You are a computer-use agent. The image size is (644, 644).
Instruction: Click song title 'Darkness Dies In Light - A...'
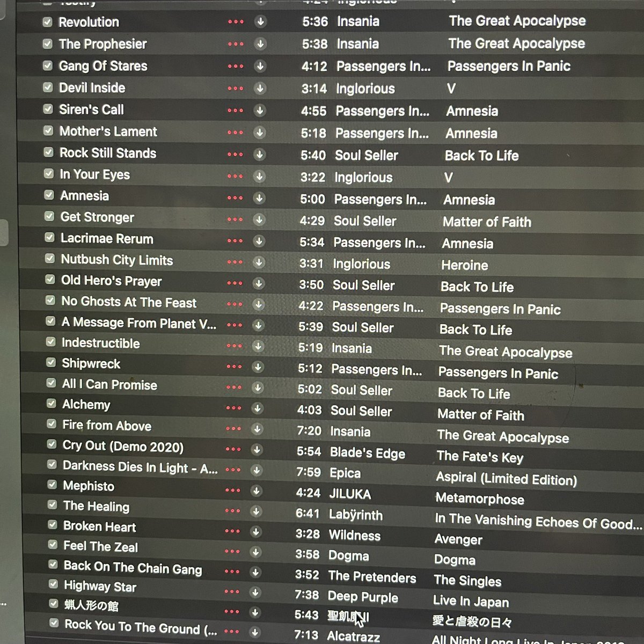pos(140,467)
